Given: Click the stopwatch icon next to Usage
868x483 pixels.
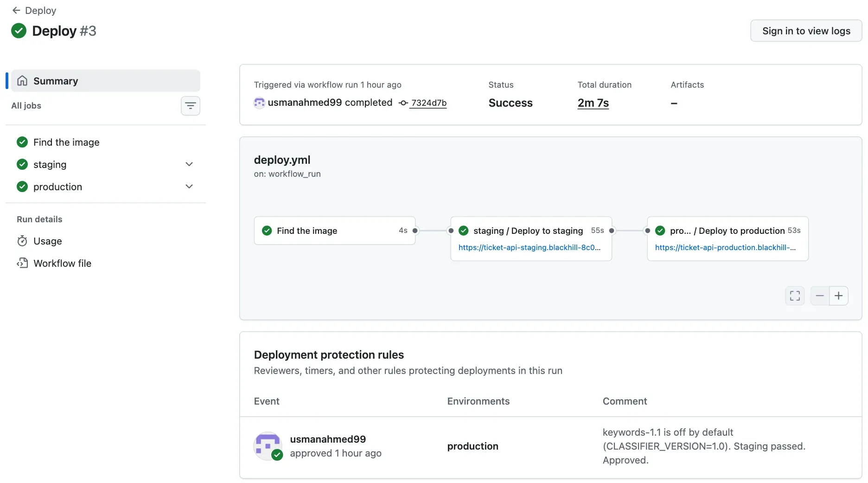Looking at the screenshot, I should click(22, 241).
